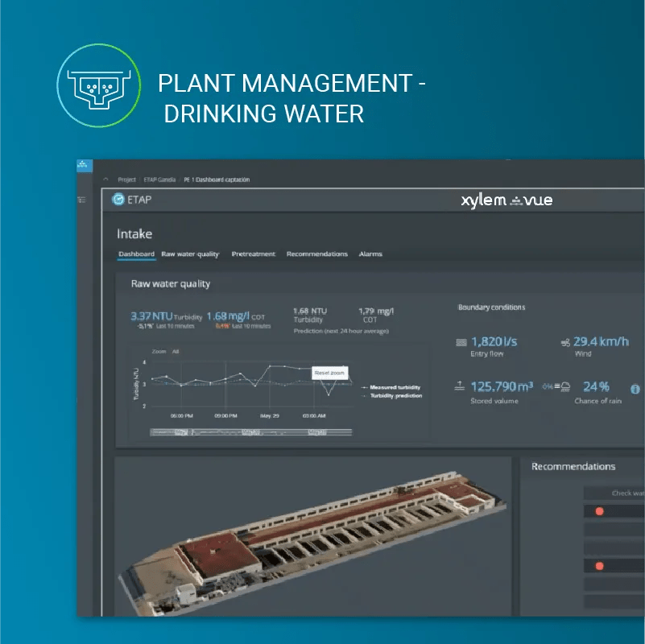This screenshot has height=644, width=645.
Task: Select the All zoom option
Action: point(176,352)
